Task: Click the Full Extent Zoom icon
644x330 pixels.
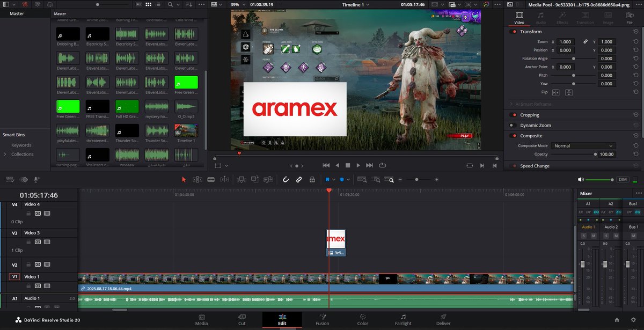Action: click(362, 180)
